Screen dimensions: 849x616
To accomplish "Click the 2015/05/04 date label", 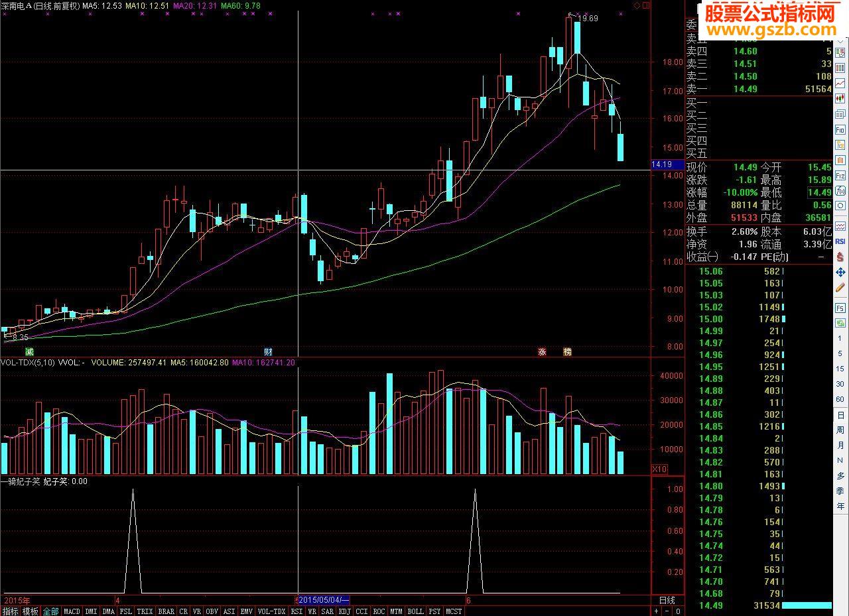I will [324, 599].
